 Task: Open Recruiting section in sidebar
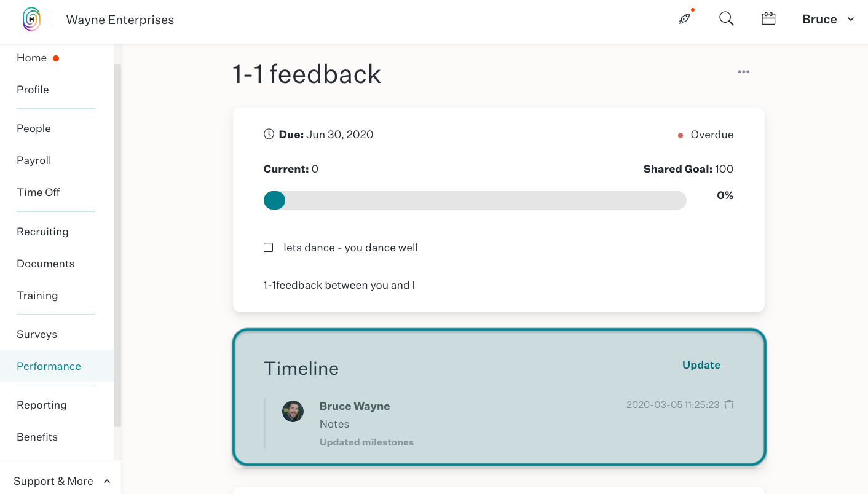pyautogui.click(x=42, y=232)
